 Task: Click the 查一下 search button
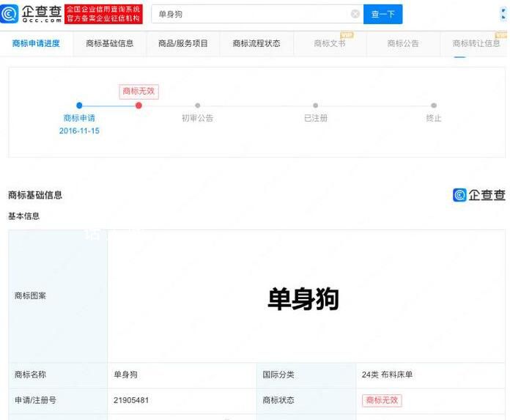click(382, 15)
